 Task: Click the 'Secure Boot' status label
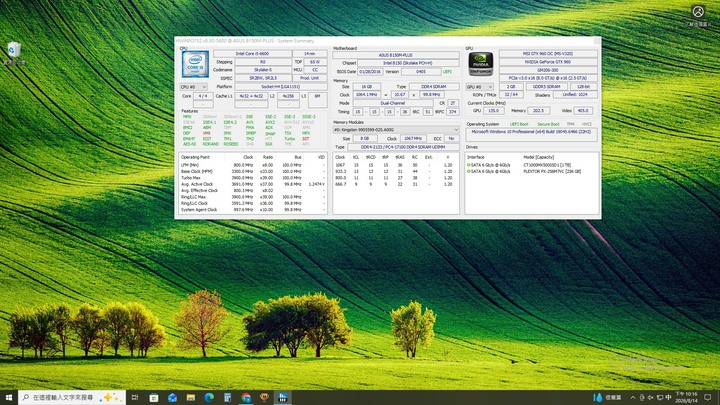point(548,124)
